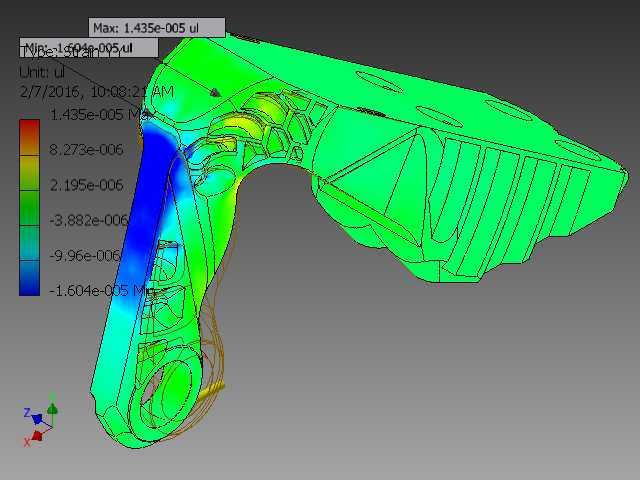Viewport: 640px width, 480px height.
Task: Click the green Y axis of the triad
Action: (x=52, y=407)
